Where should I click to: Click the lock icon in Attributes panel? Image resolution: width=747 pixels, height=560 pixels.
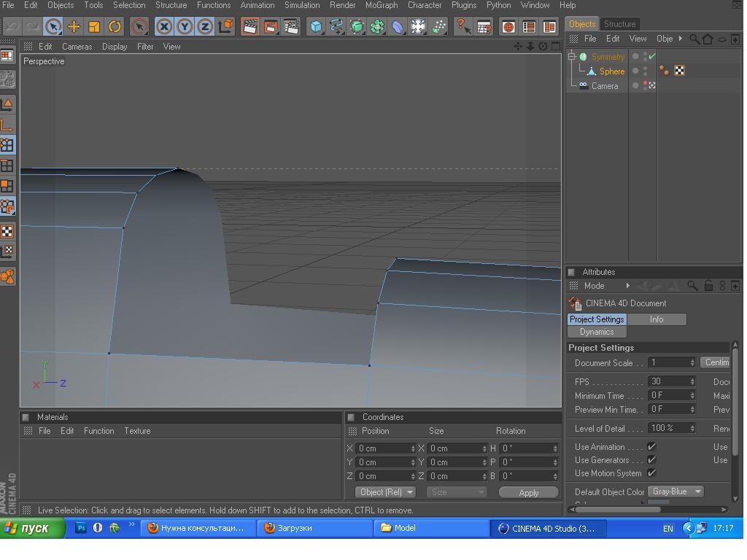tap(708, 286)
